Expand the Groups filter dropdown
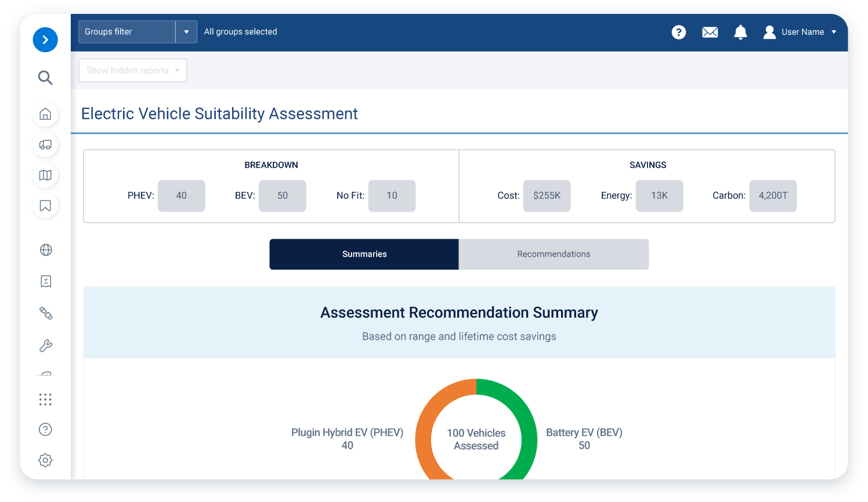868x502 pixels. pos(186,32)
